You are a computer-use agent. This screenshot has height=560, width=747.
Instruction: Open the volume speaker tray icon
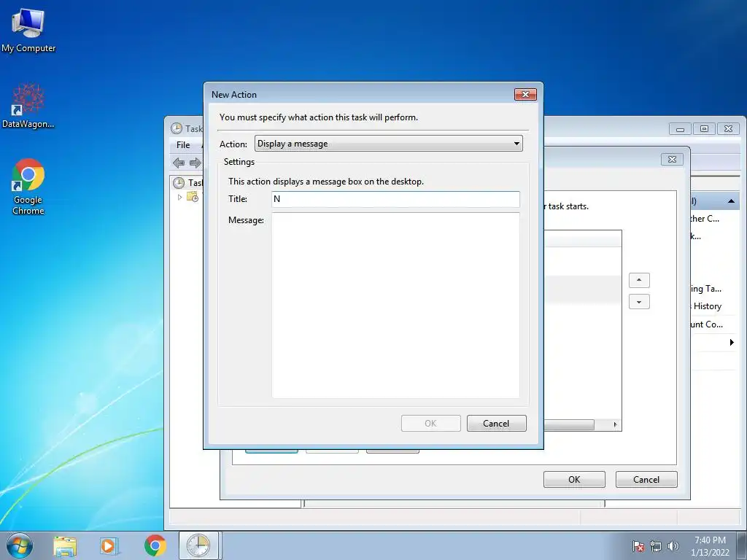[x=673, y=546]
